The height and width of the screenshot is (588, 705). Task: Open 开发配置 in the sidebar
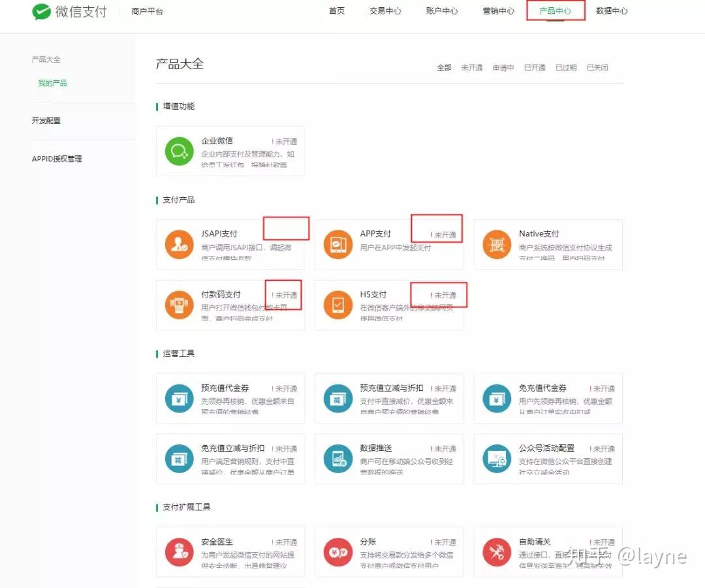pyautogui.click(x=46, y=121)
